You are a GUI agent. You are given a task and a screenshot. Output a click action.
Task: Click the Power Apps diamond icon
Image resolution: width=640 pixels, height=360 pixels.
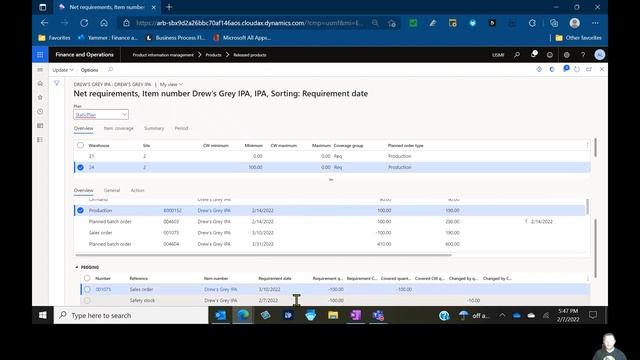tap(539, 69)
